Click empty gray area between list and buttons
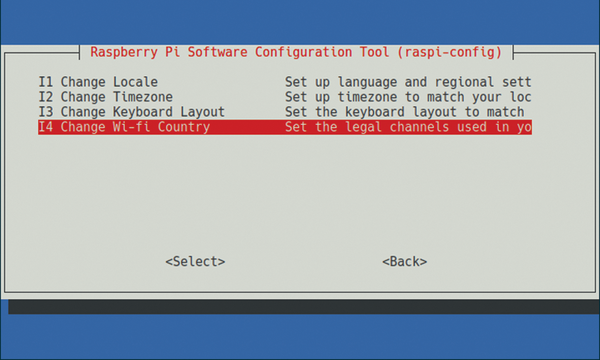This screenshot has height=360, width=600. 285,191
